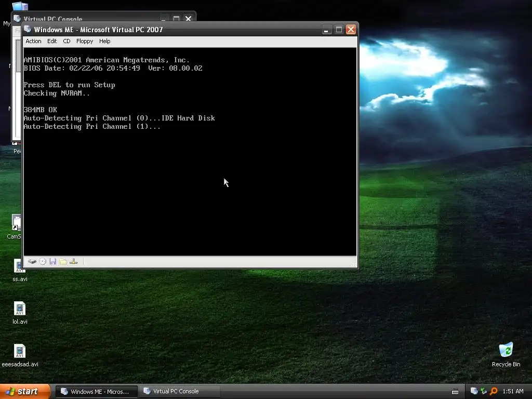Click the floppy disk status icon

(52, 261)
